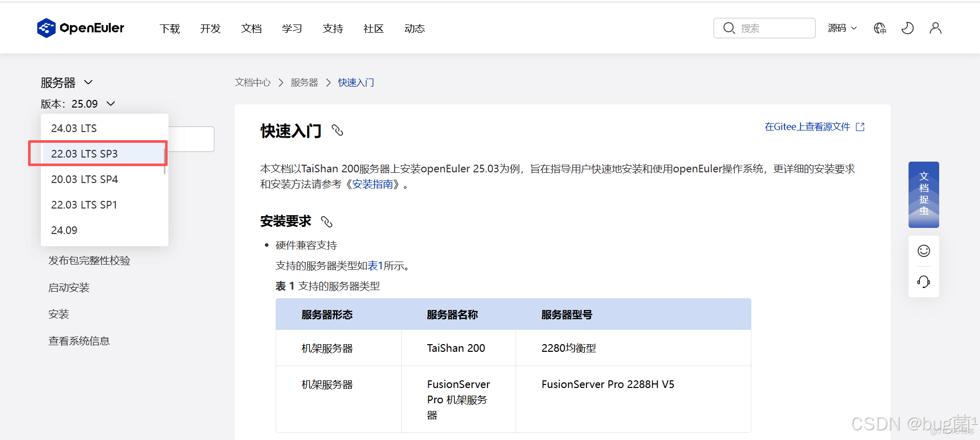This screenshot has width=980, height=440.
Task: Open 发布包完整性校验 in sidebar
Action: tap(89, 261)
